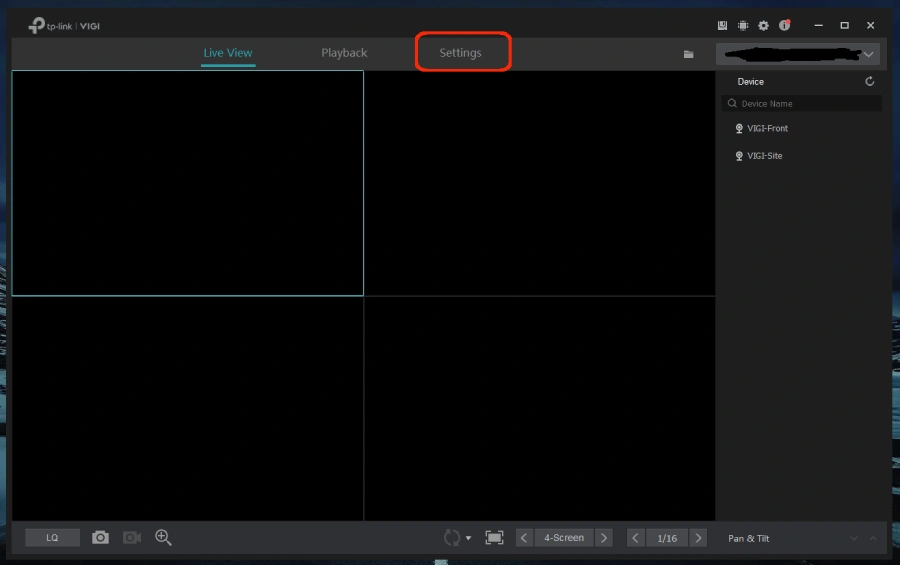
Task: Collapse Pan & Tilt with down chevron
Action: coord(854,539)
